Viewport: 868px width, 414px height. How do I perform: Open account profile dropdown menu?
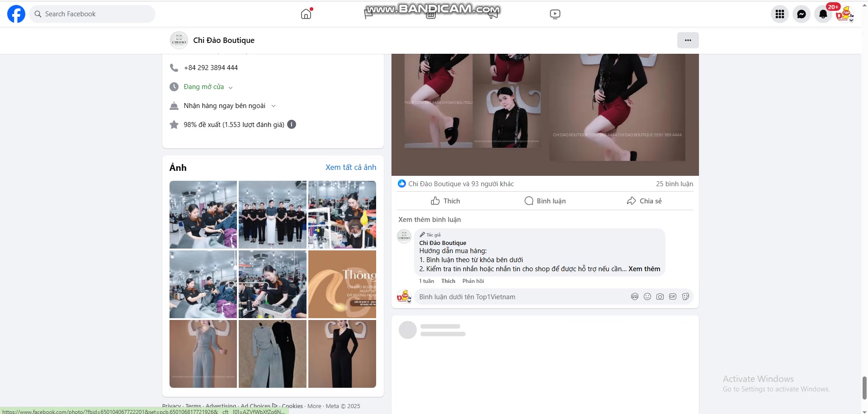tap(844, 14)
